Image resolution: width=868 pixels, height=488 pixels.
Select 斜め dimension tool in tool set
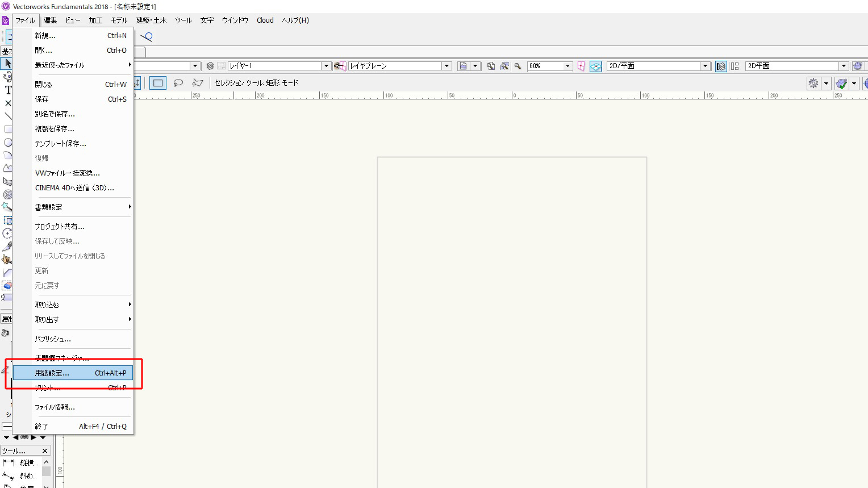[19, 476]
